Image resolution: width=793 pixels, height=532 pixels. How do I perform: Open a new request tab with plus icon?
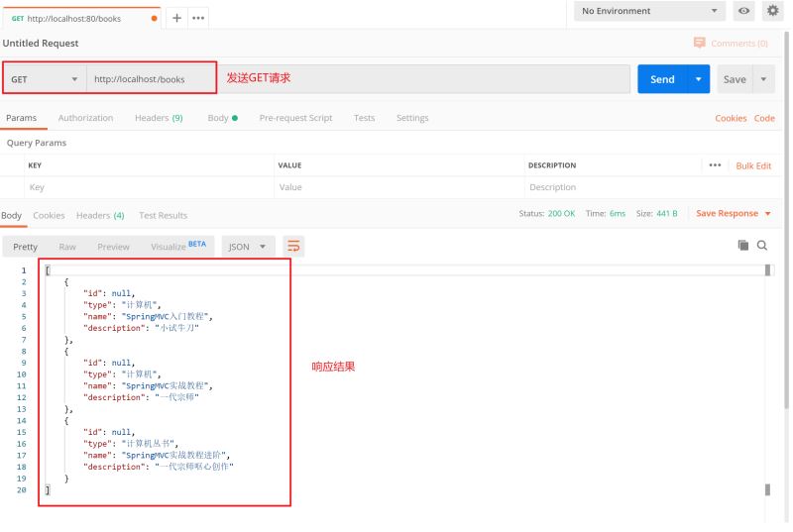click(178, 18)
